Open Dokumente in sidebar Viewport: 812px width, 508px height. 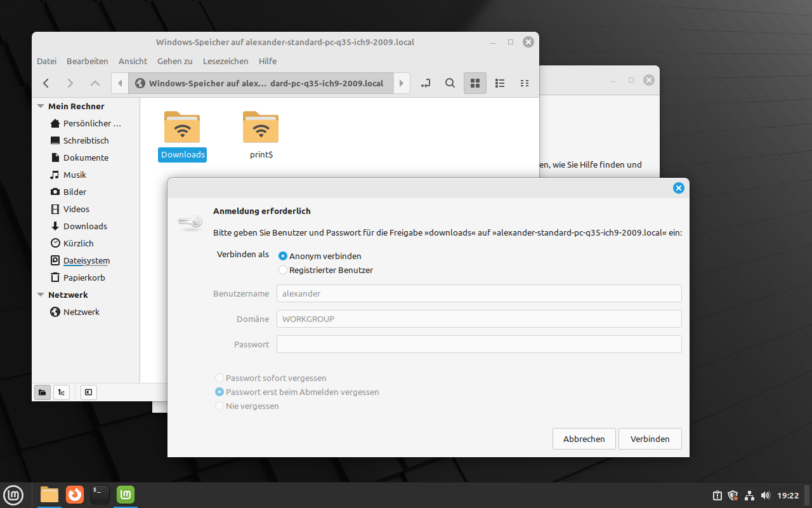click(86, 157)
